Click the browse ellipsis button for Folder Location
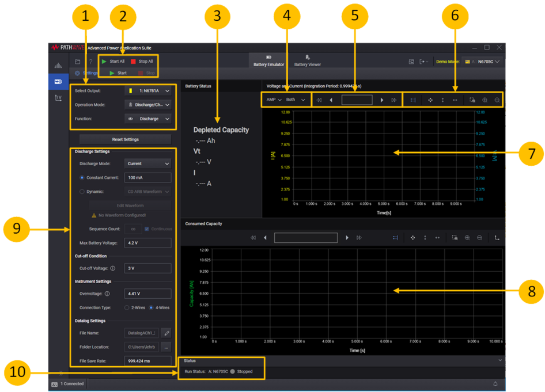The width and height of the screenshot is (545, 392). click(x=166, y=347)
